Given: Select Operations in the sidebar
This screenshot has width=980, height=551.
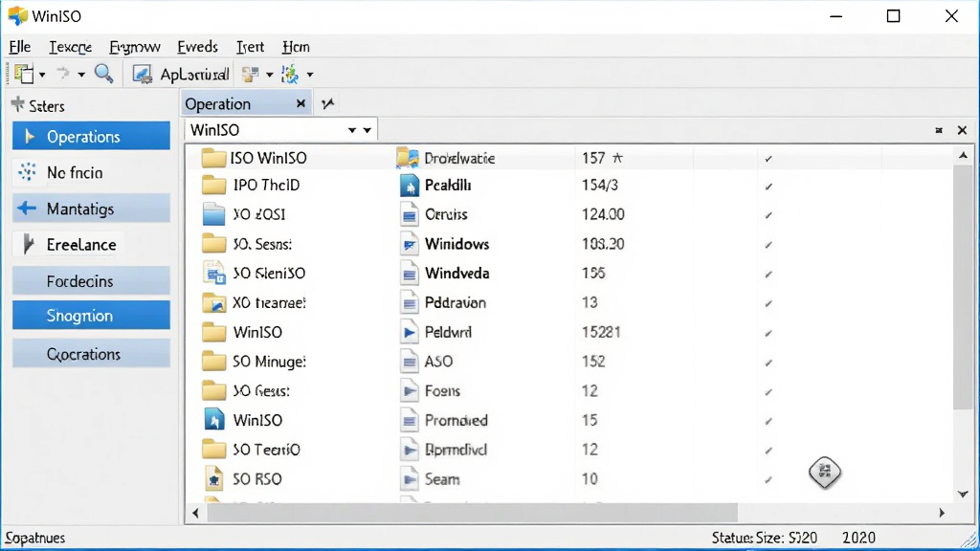Looking at the screenshot, I should [91, 136].
